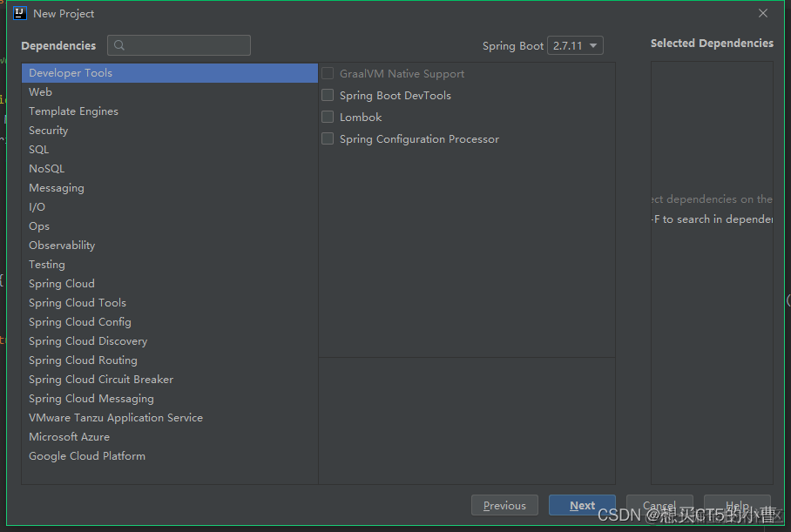
Task: Select the NoSQL category
Action: click(170, 169)
